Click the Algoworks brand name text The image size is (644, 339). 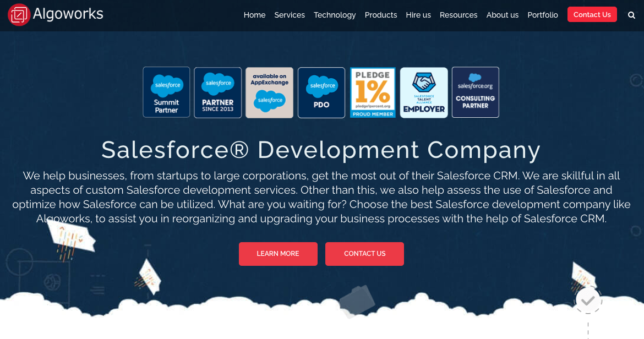click(x=68, y=14)
